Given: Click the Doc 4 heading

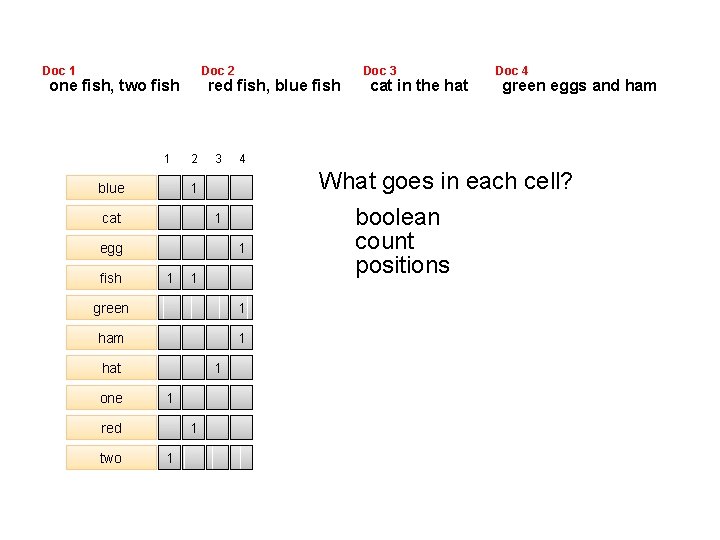Looking at the screenshot, I should [x=512, y=70].
